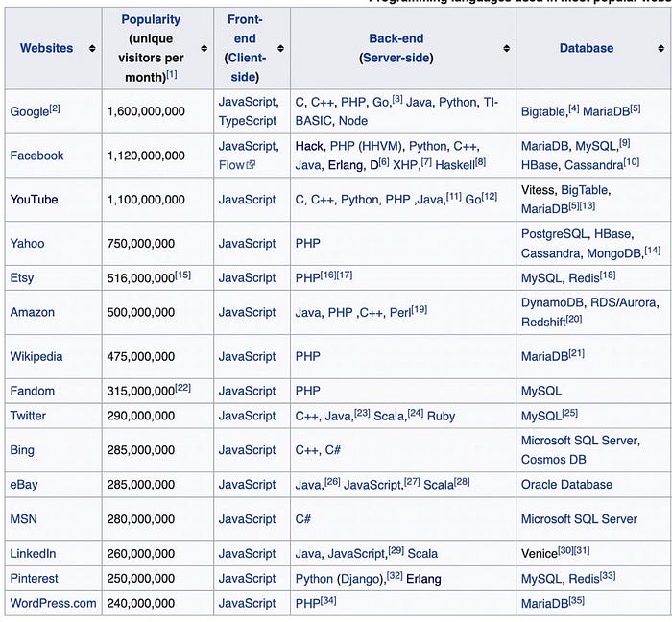Click Venice in LinkedIn database cell
The image size is (672, 622).
pos(540,554)
